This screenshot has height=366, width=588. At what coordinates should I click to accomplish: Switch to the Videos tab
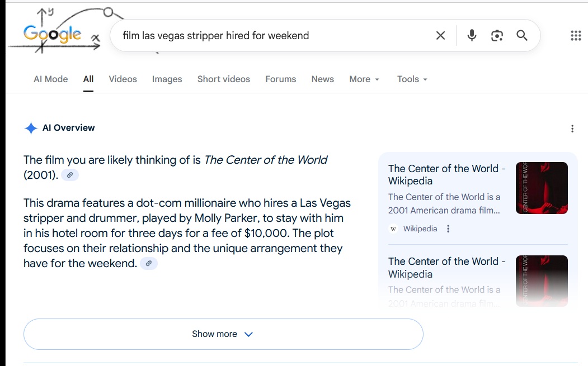point(123,79)
